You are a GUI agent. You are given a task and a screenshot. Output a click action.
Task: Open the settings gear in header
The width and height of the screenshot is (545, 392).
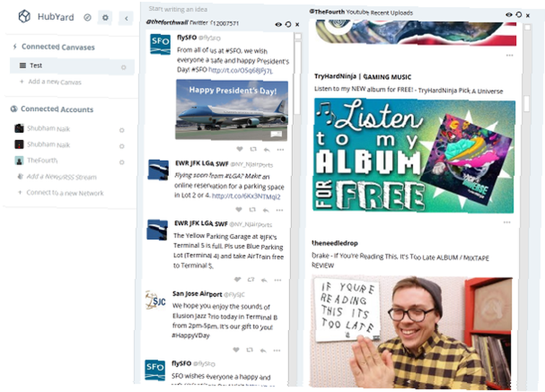105,17
